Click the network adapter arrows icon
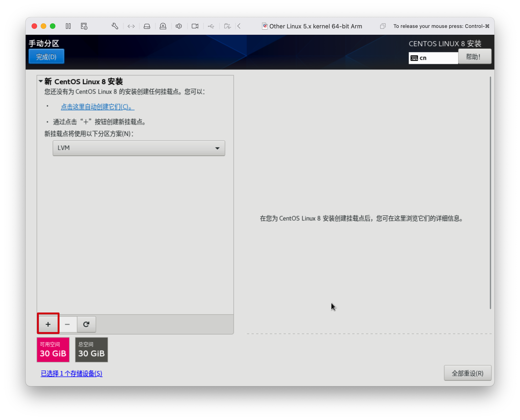Screen dimensions: 520x420 [131, 26]
